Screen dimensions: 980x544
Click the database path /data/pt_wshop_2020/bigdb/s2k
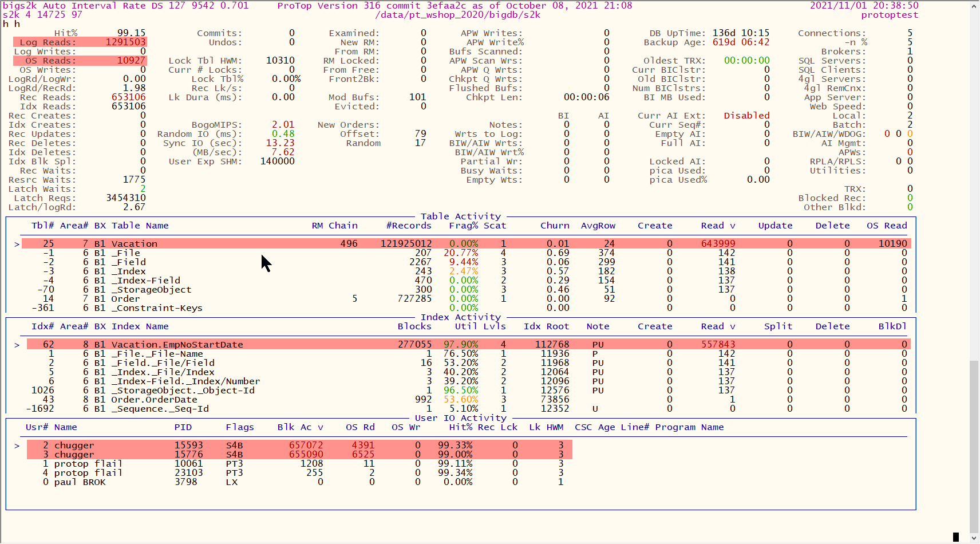pyautogui.click(x=458, y=15)
